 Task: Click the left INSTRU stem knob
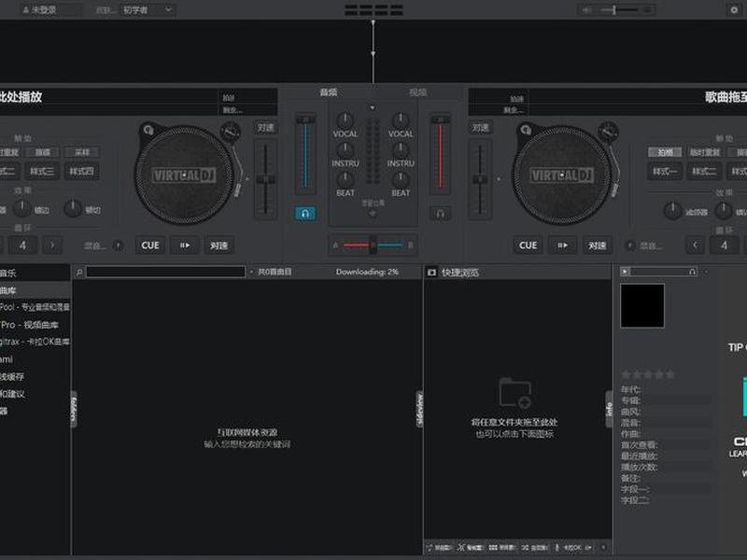coord(345,150)
